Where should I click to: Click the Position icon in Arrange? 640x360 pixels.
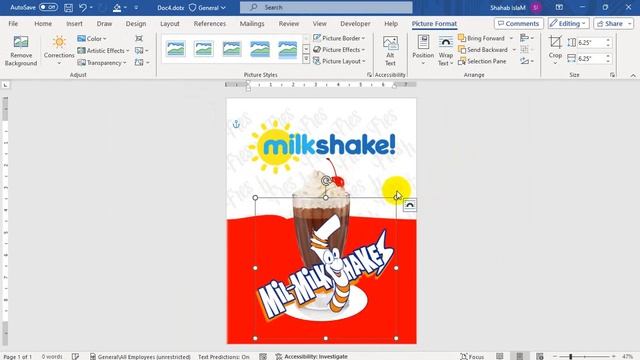pyautogui.click(x=423, y=42)
